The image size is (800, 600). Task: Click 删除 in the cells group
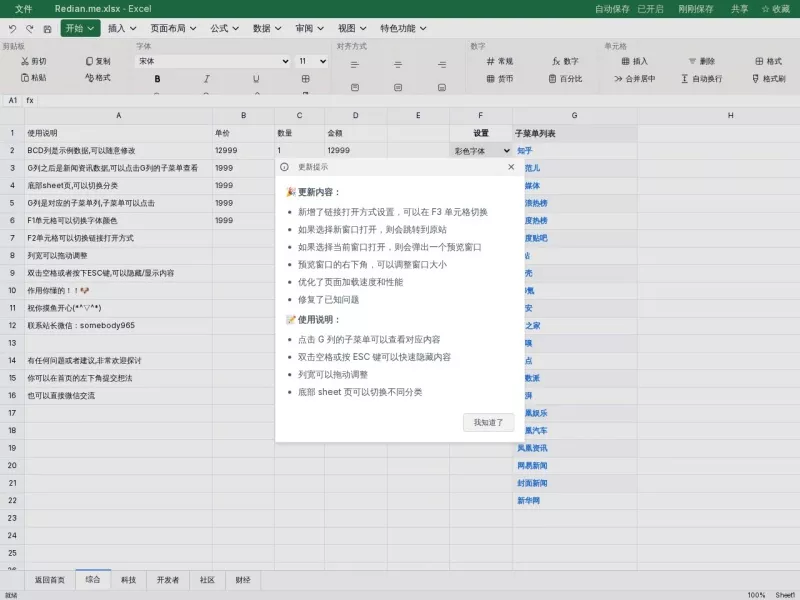coord(702,61)
